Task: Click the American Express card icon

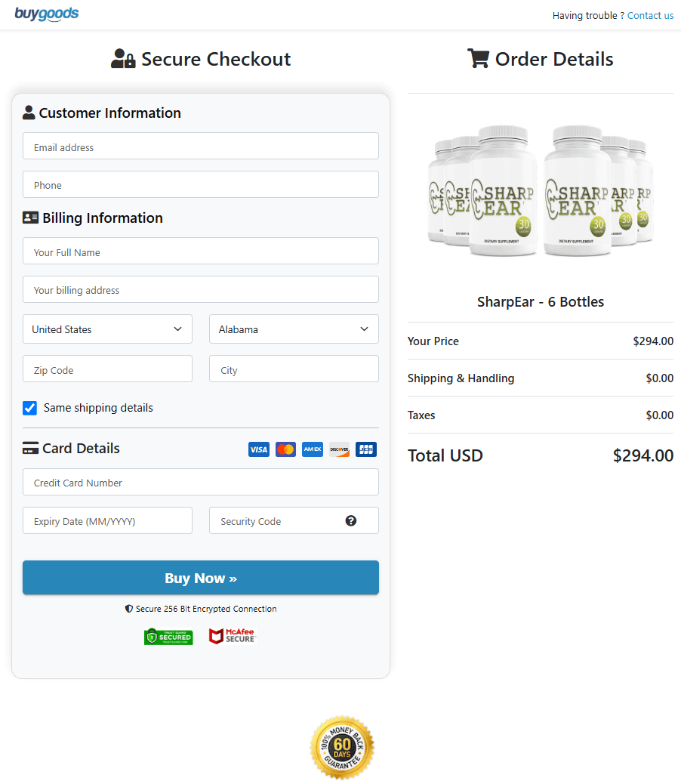Action: tap(313, 449)
